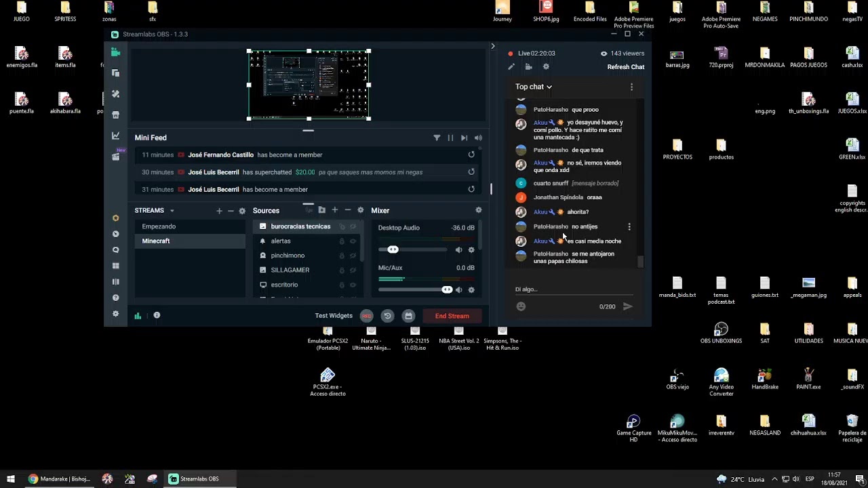The height and width of the screenshot is (488, 868).
Task: Lock the alertas source
Action: pos(342,241)
